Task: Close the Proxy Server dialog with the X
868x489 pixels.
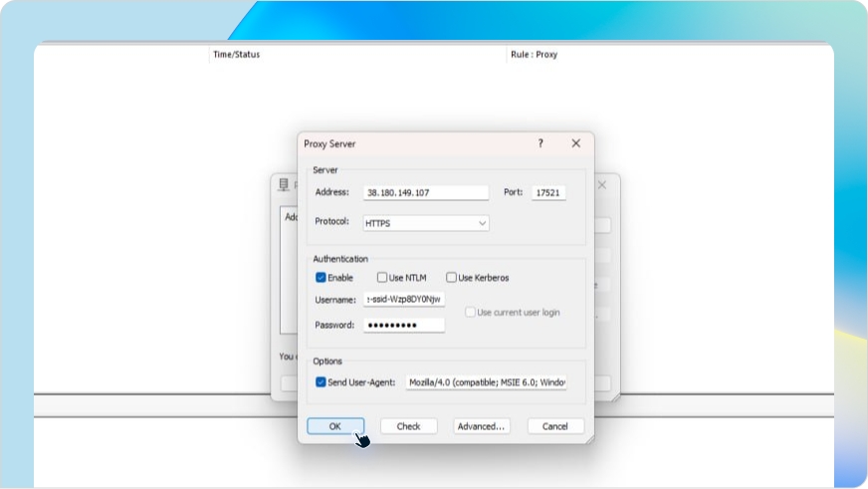Action: (575, 143)
